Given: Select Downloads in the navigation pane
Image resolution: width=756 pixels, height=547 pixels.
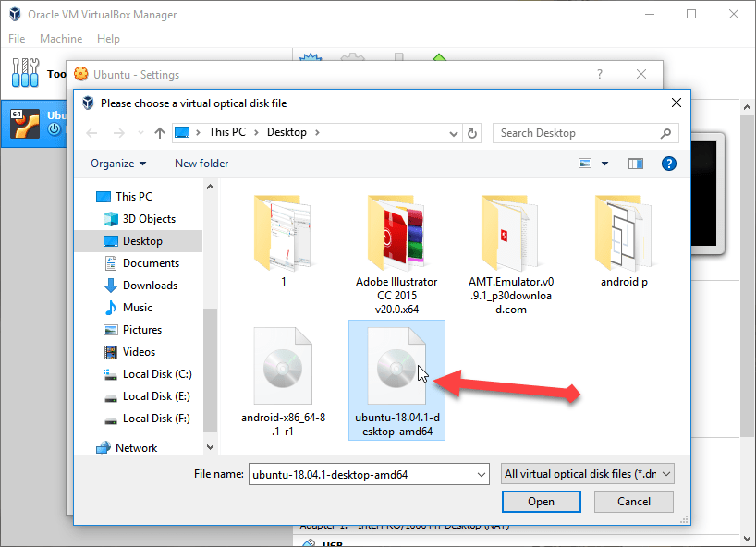Looking at the screenshot, I should 150,286.
